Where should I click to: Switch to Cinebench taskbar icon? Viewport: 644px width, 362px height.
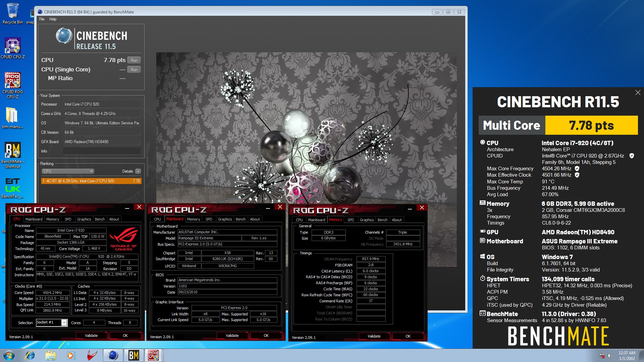click(x=113, y=355)
